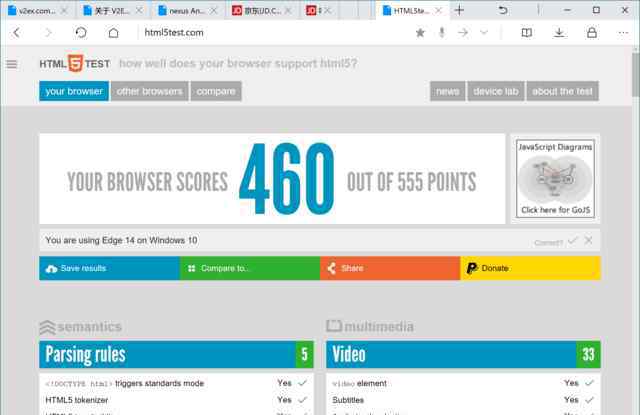The height and width of the screenshot is (415, 640).
Task: Click the Parsing rules section header
Action: [176, 354]
